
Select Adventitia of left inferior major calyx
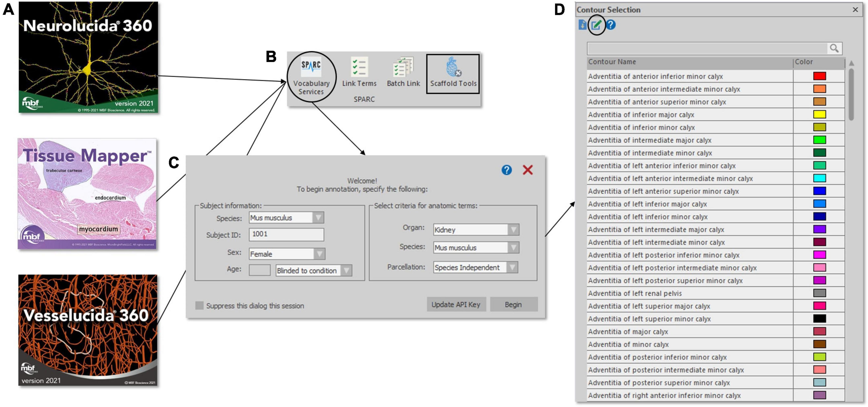[716, 204]
